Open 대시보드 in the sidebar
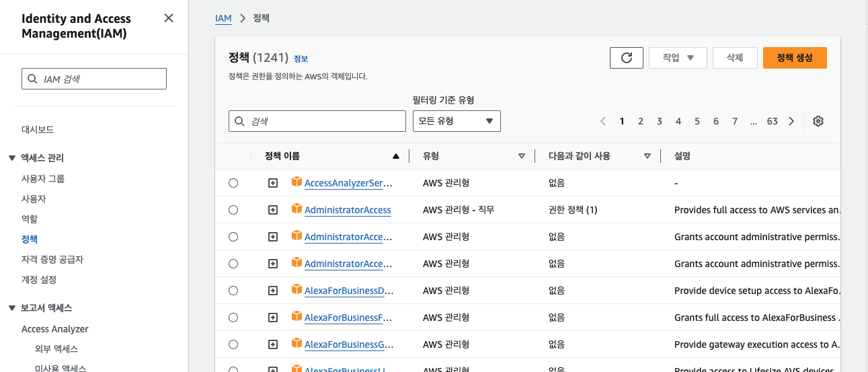The height and width of the screenshot is (372, 868). click(38, 129)
